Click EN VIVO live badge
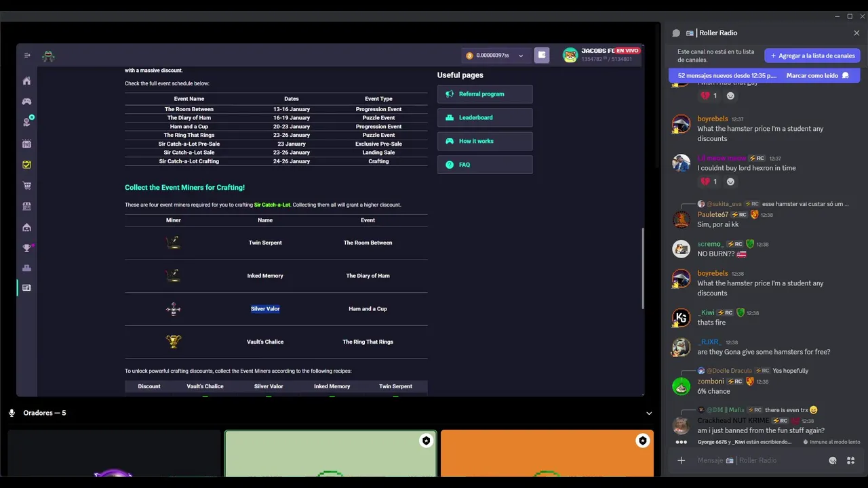Screen dimensions: 868x488 pyautogui.click(x=627, y=51)
